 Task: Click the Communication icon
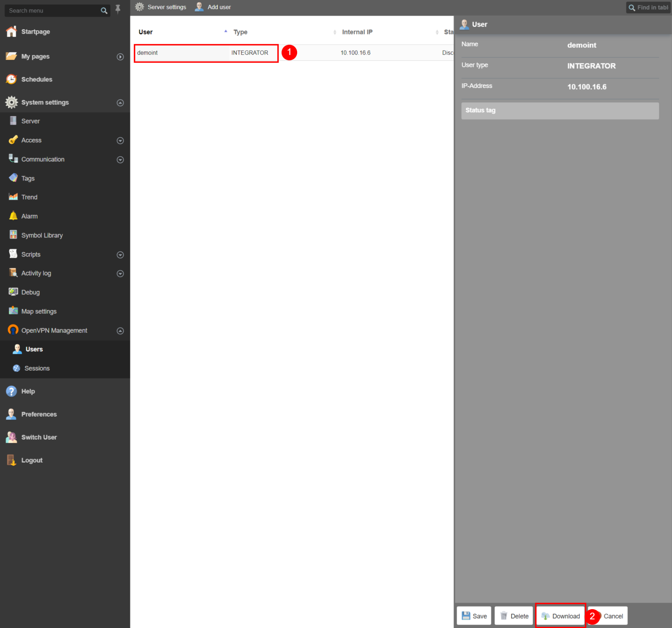(13, 159)
